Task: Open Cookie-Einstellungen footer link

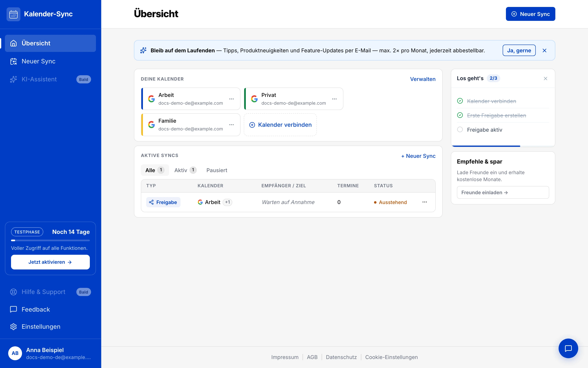Action: pyautogui.click(x=391, y=357)
